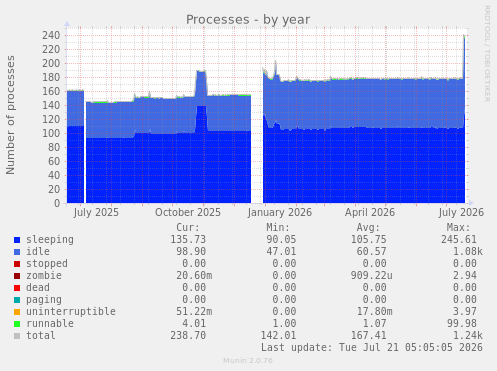The height and width of the screenshot is (371, 497).
Task: Select sleeping current value 135.73
Action: [188, 240]
